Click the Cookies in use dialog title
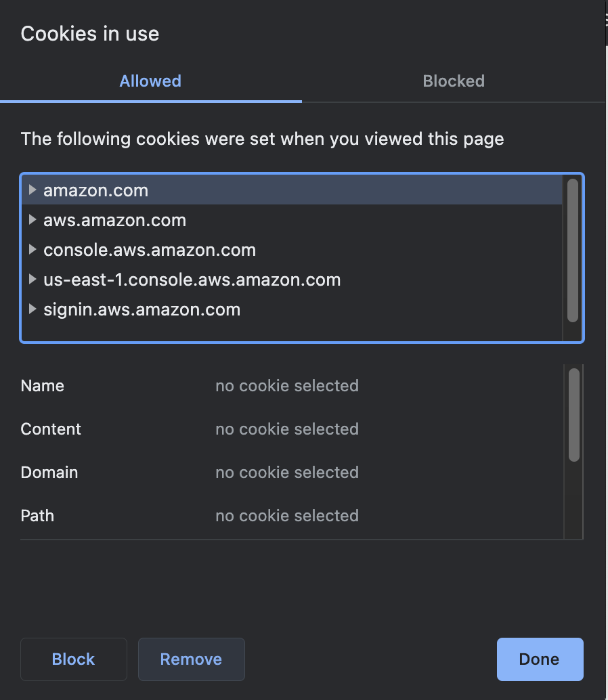The image size is (608, 700). tap(89, 33)
